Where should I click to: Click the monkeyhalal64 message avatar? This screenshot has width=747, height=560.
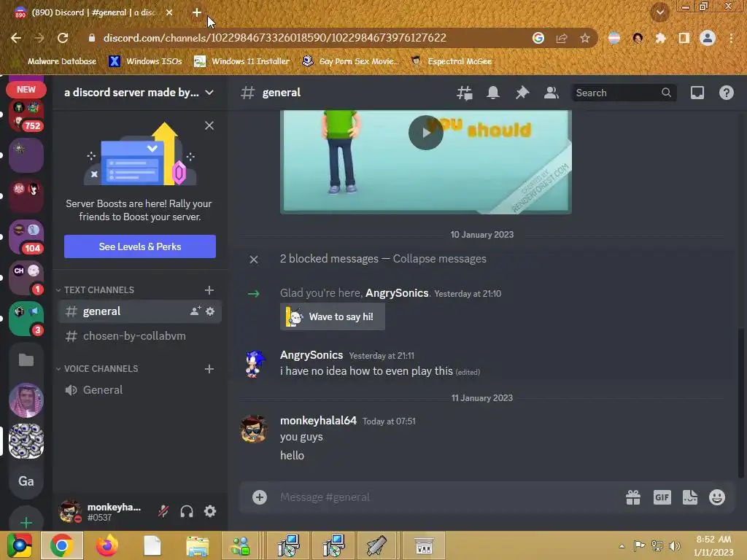pos(253,429)
